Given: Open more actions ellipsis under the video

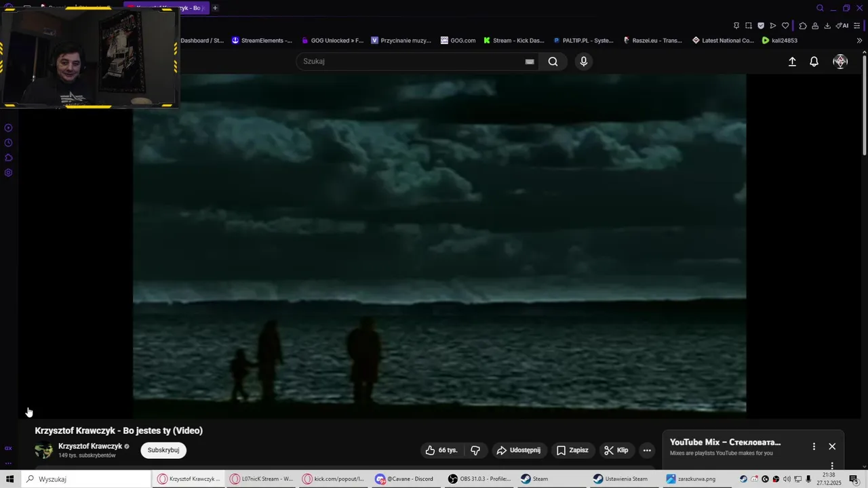Looking at the screenshot, I should click(647, 450).
